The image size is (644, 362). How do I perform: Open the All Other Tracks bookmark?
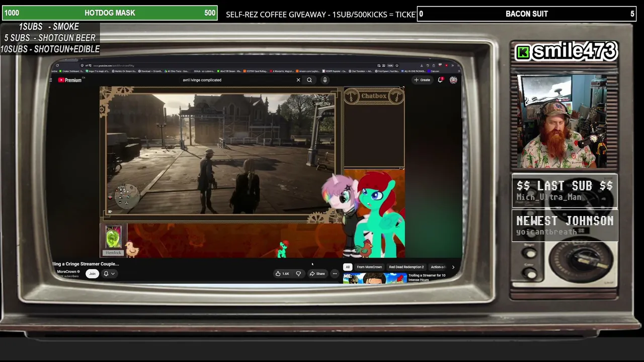177,71
